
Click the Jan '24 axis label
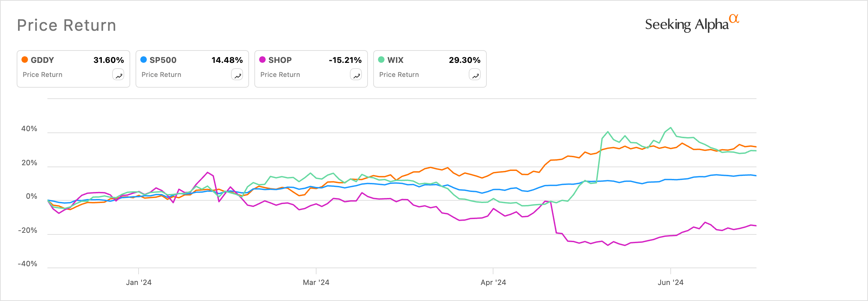click(x=139, y=283)
